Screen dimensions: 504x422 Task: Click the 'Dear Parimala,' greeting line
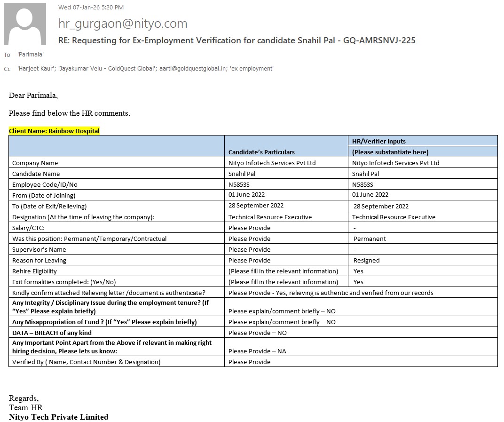[x=33, y=96]
